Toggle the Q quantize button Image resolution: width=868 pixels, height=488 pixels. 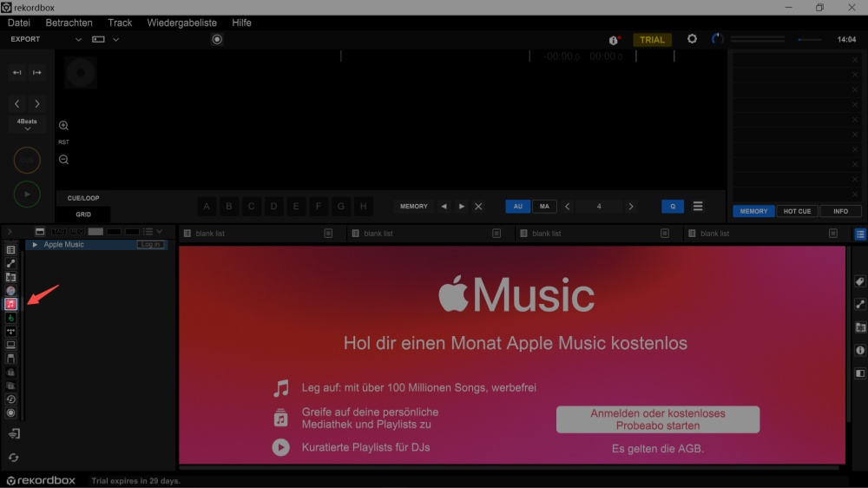(x=673, y=206)
